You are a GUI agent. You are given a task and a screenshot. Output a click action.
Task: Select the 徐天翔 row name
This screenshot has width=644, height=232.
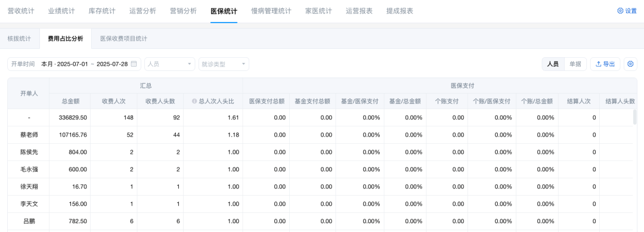pyautogui.click(x=29, y=187)
